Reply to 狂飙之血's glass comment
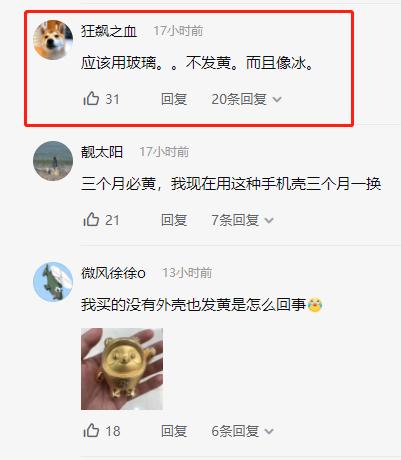This screenshot has width=401, height=460. (x=174, y=99)
